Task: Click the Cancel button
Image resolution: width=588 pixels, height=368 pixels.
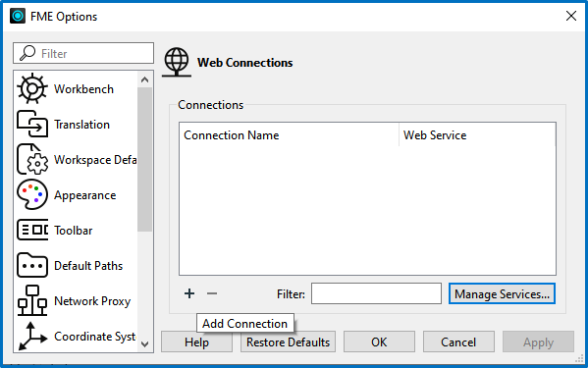Action: click(458, 342)
